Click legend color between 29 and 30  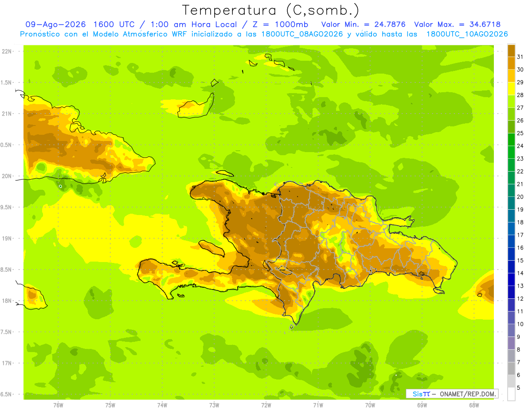point(511,76)
